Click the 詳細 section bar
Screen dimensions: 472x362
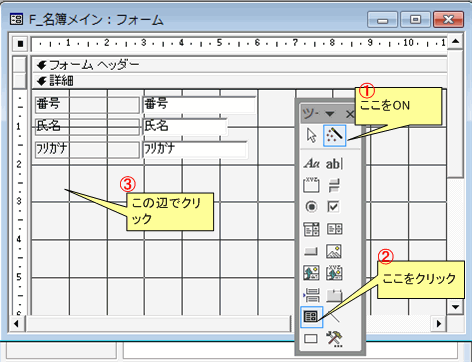(x=239, y=81)
